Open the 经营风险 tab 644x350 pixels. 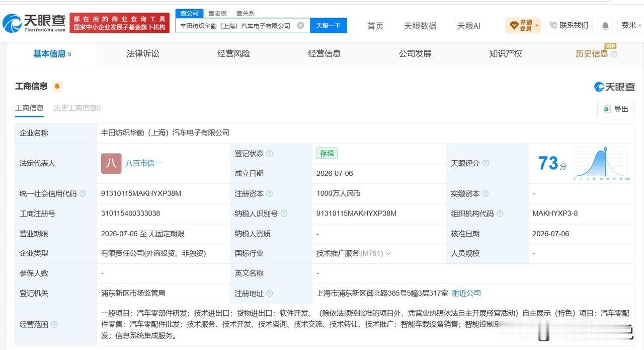pos(233,54)
